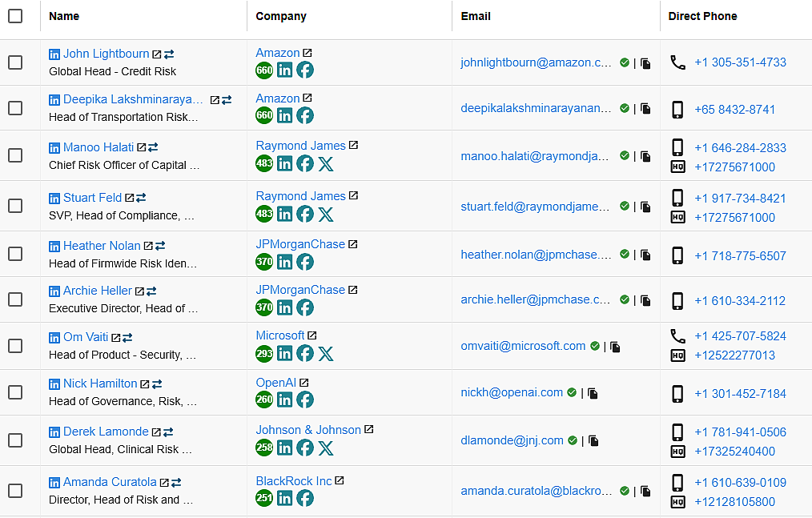Sort by the Company column header
This screenshot has height=518, width=812.
pos(281,16)
